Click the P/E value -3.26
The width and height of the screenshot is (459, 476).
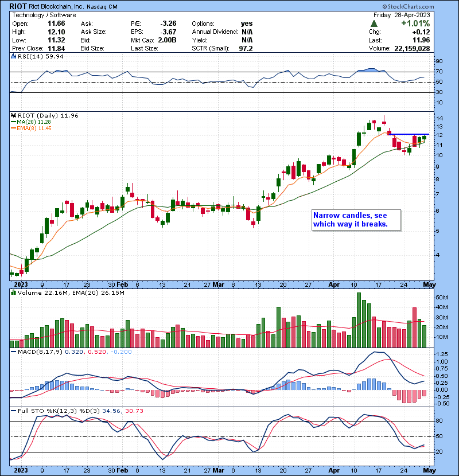click(168, 24)
